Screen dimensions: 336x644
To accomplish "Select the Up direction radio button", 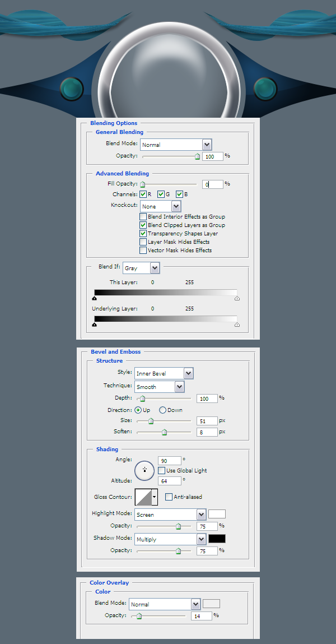I will coord(138,410).
